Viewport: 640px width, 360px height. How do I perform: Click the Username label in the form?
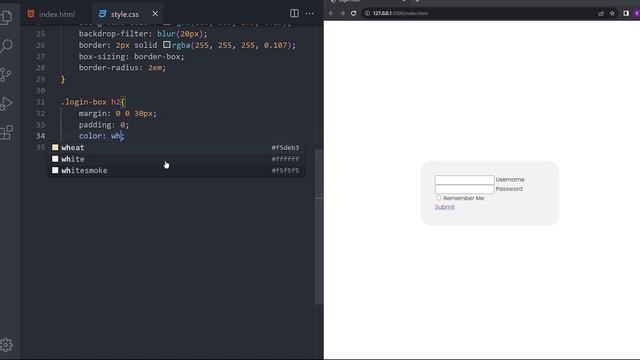click(x=510, y=180)
